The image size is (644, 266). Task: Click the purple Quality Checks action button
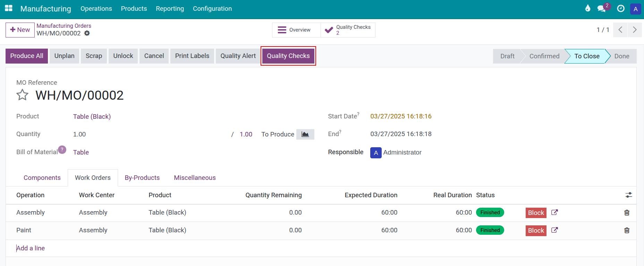tap(288, 56)
